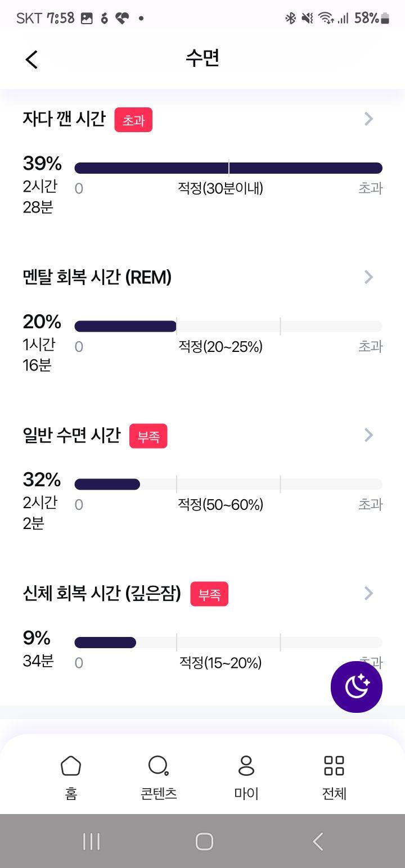The width and height of the screenshot is (405, 868).
Task: Open the 전체 grid menu icon
Action: pos(334,766)
